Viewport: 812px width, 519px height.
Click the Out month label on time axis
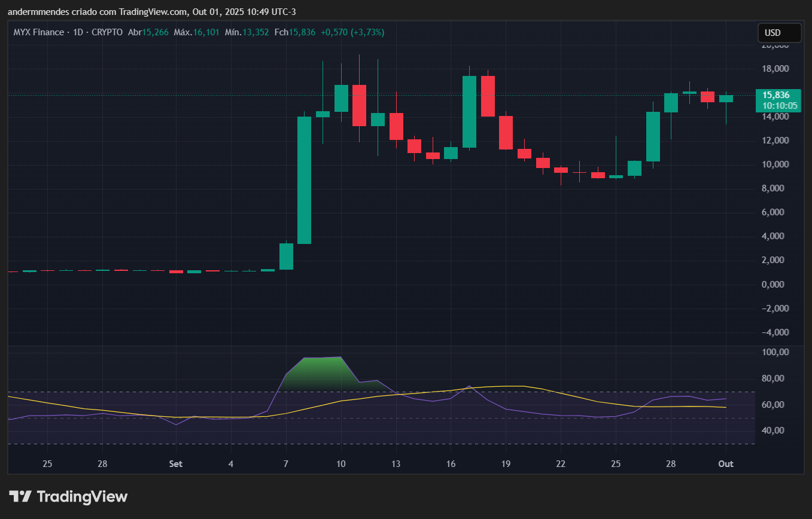[726, 464]
